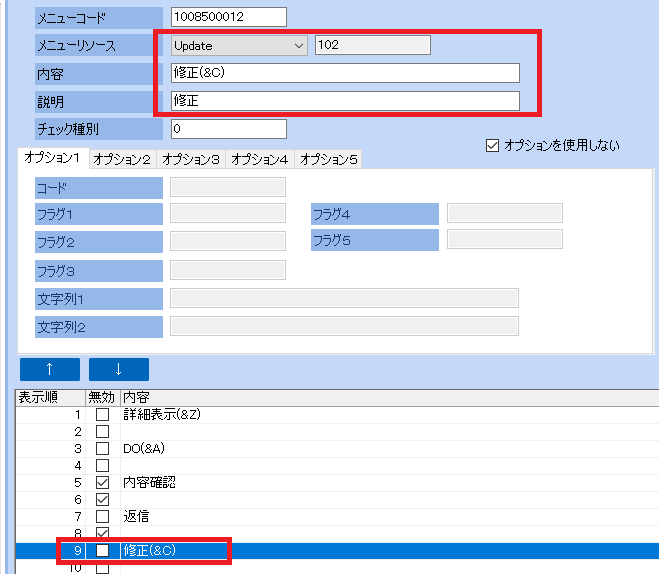Click the disabled フラグ1 field
This screenshot has width=659, height=574.
coord(228,213)
